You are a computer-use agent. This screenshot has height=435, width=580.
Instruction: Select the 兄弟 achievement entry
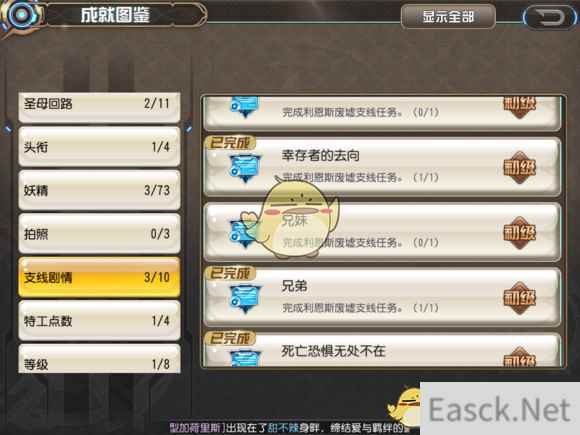[382, 297]
